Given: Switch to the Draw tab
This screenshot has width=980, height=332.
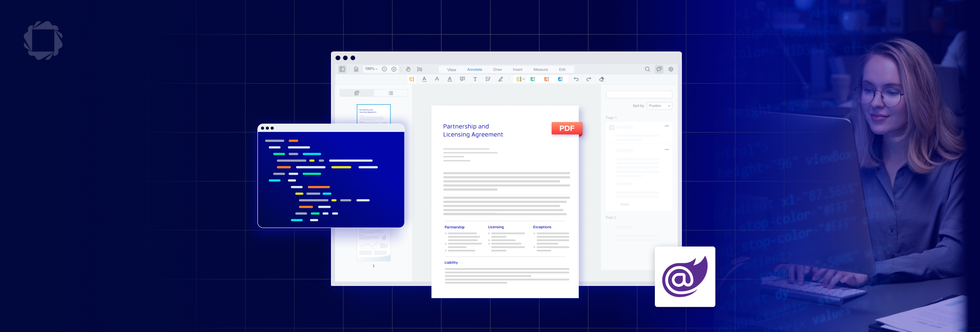Looking at the screenshot, I should click(497, 70).
